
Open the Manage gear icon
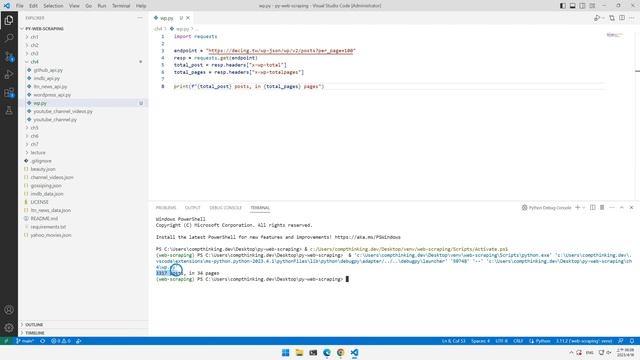(x=9, y=328)
